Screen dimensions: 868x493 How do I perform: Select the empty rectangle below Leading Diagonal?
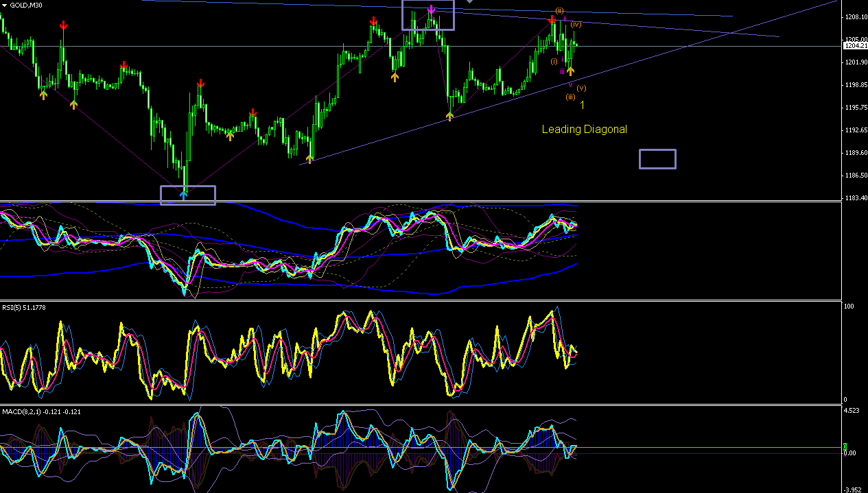click(x=657, y=159)
